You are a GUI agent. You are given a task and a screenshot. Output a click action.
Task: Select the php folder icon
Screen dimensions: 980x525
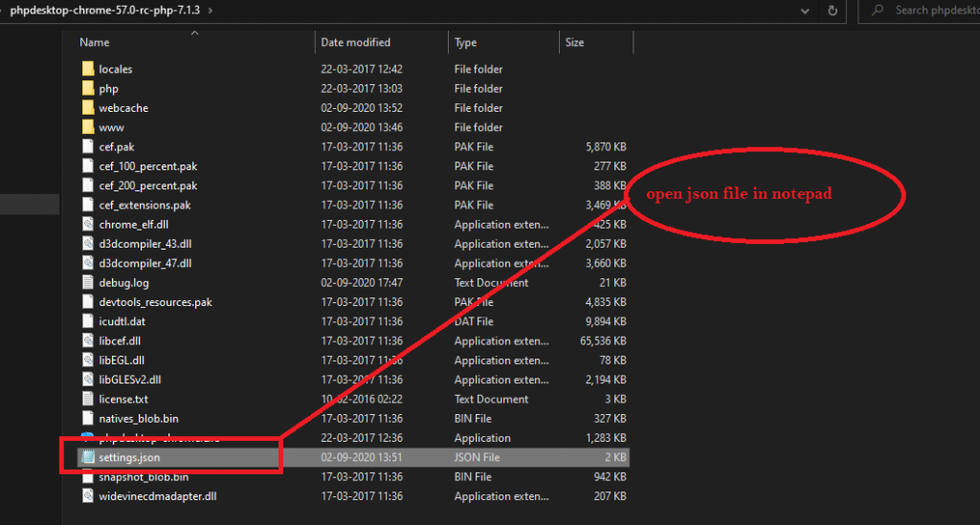[88, 89]
